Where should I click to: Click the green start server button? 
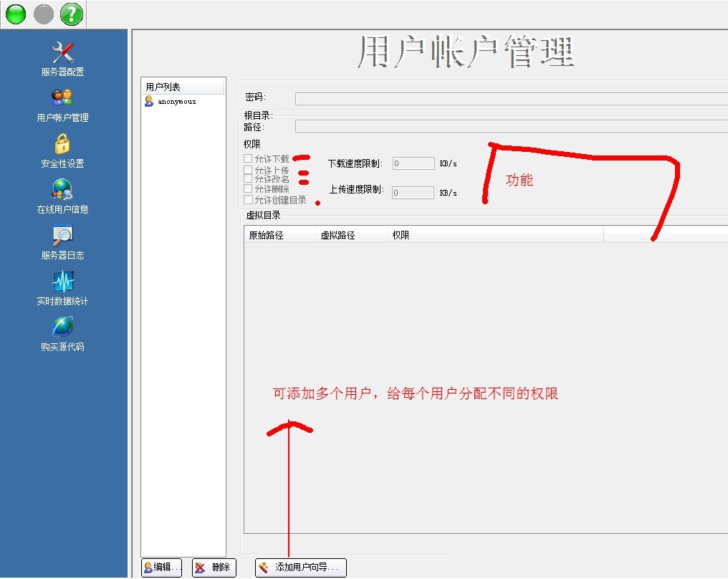point(16,14)
